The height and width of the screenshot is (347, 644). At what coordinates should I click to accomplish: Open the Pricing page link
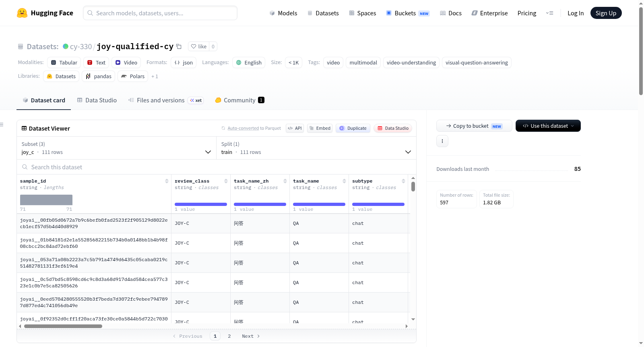[527, 13]
